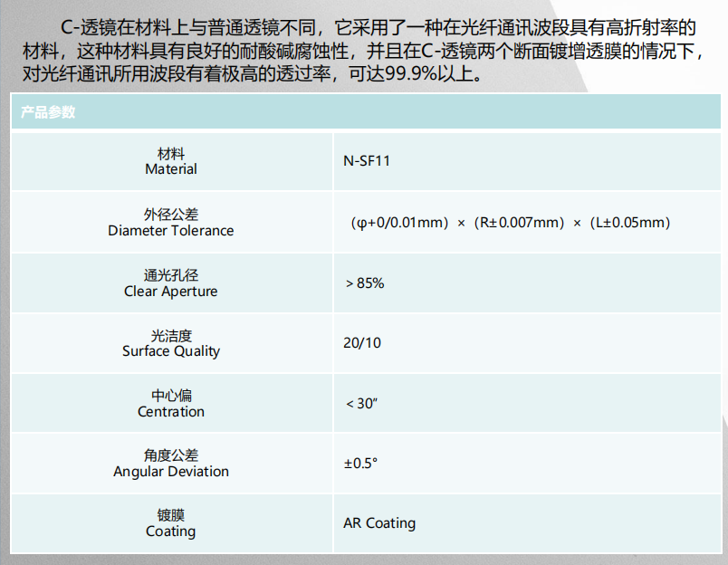Select the Coating label in last row
Viewport: 728px width, 565px height.
171,524
